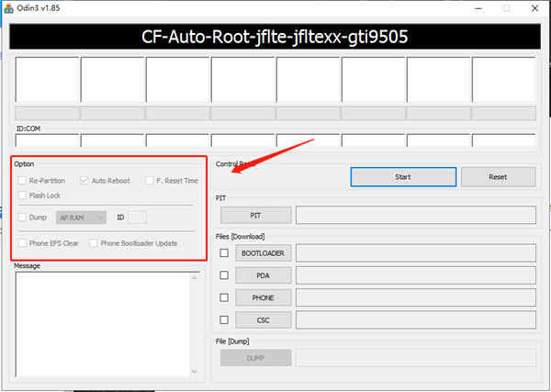Choose a file with the CSC button
Image resolution: width=551 pixels, height=392 pixels.
pos(263,320)
